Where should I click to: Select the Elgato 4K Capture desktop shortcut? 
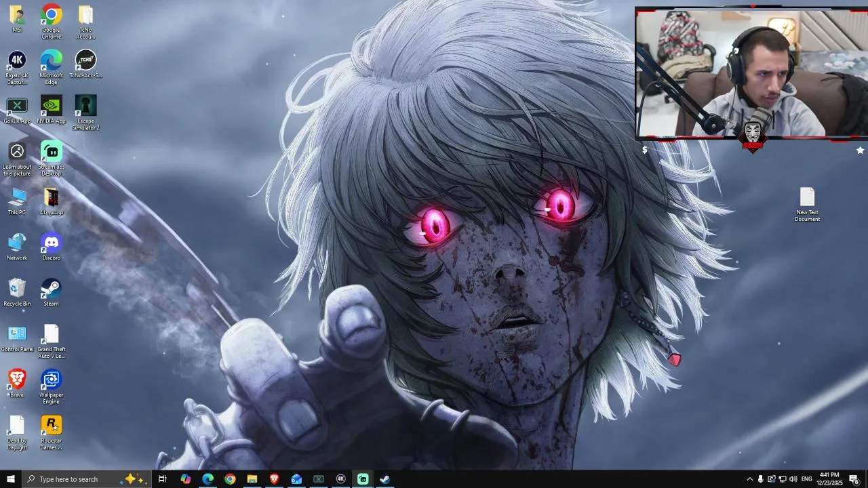click(17, 67)
